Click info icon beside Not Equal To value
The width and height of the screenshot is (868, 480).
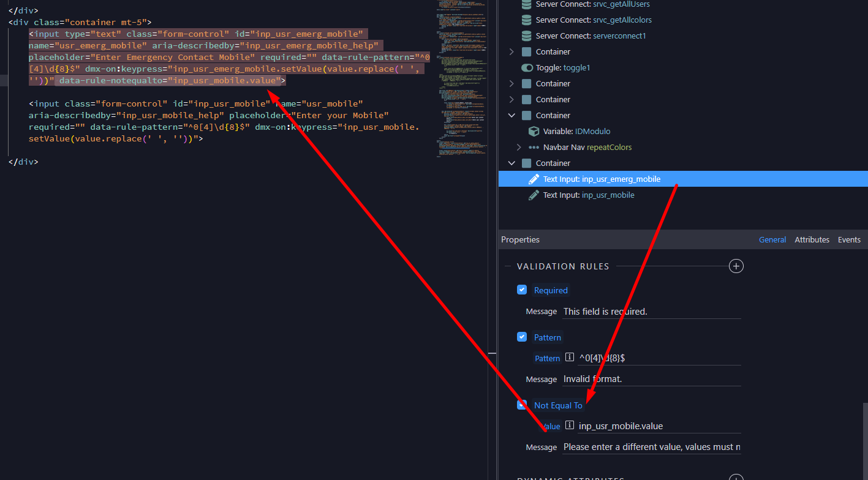(x=569, y=426)
